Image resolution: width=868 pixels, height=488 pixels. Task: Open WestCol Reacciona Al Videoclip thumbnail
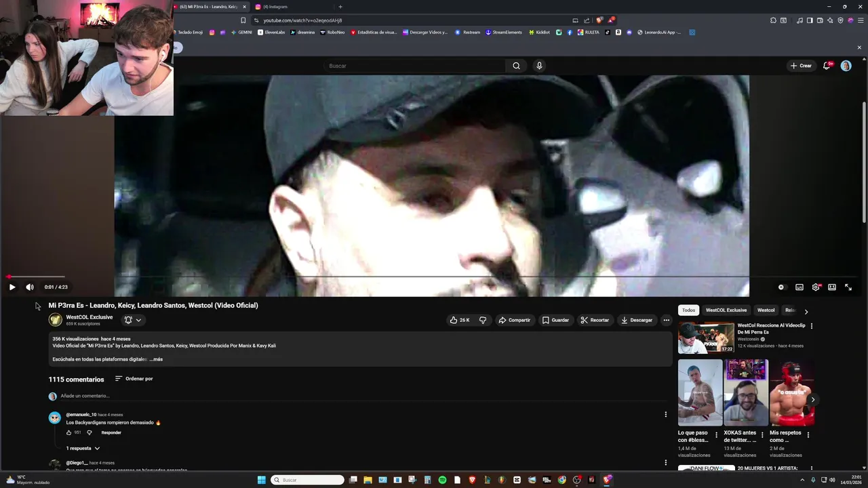click(706, 338)
